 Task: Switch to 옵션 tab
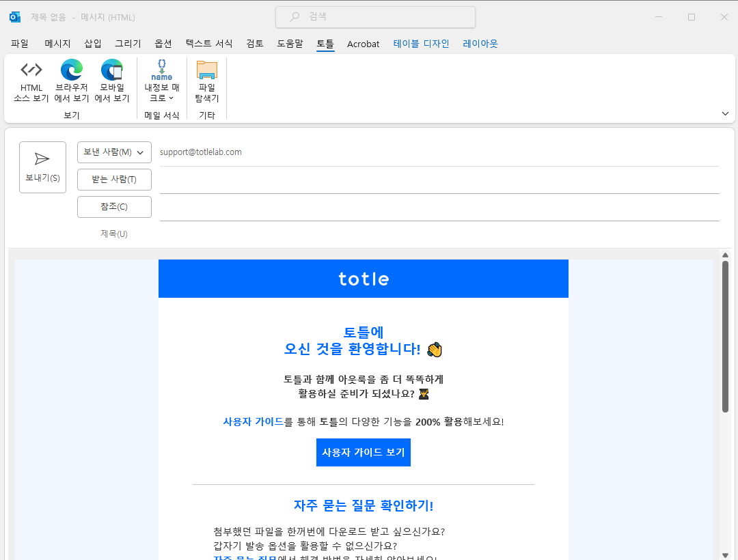pyautogui.click(x=163, y=44)
